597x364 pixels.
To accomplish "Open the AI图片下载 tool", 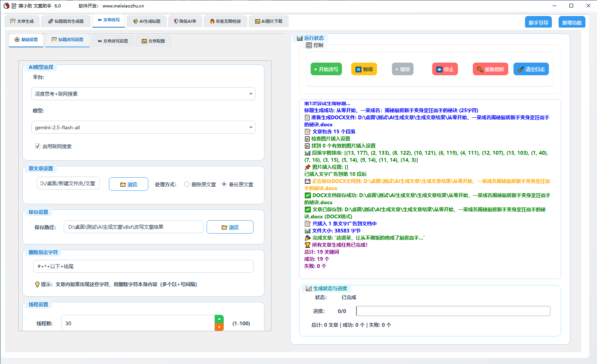I will (268, 21).
